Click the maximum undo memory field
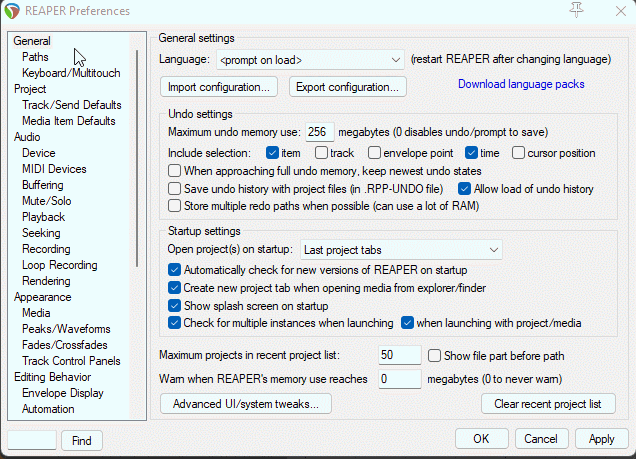 tap(320, 132)
